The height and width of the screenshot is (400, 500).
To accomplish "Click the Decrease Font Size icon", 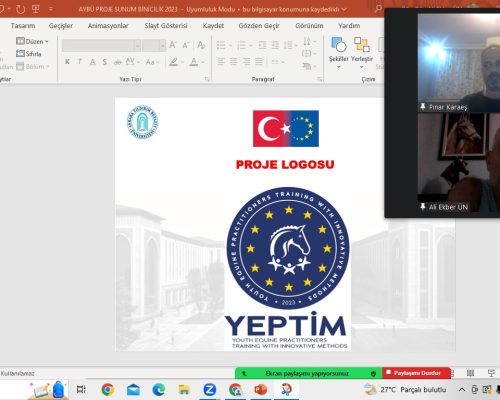I will click(186, 45).
